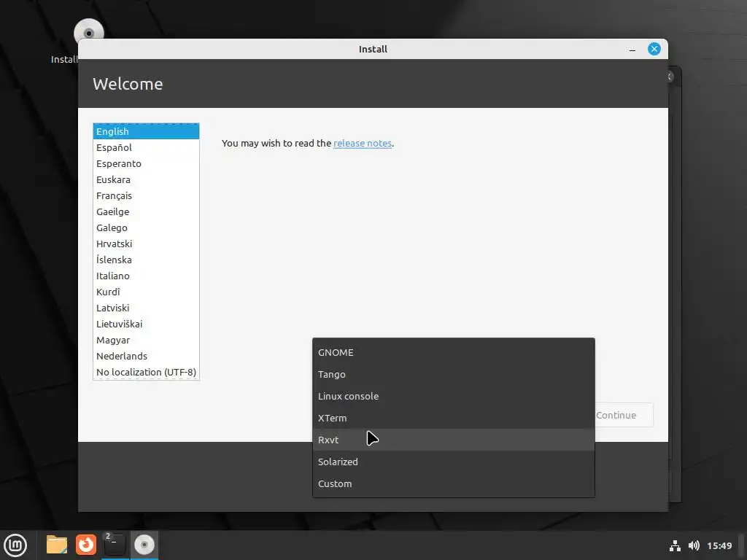Choose XTerm from the palette list
The image size is (747, 560).
(454, 418)
